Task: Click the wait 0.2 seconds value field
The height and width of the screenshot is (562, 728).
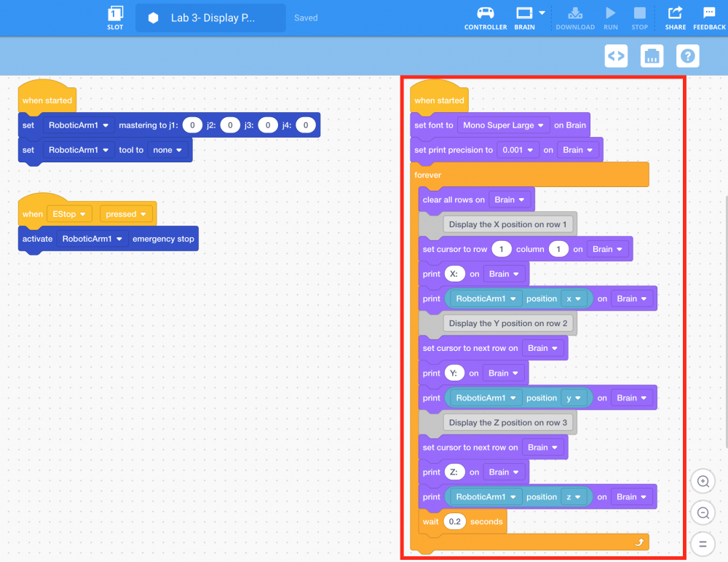Action: click(454, 522)
